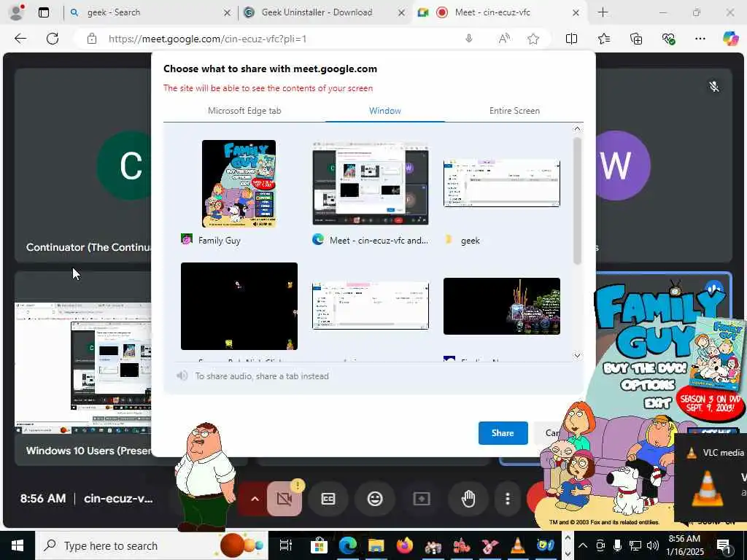Open the Action Center notifications icon
Viewport: 747px width, 560px height.
724,545
